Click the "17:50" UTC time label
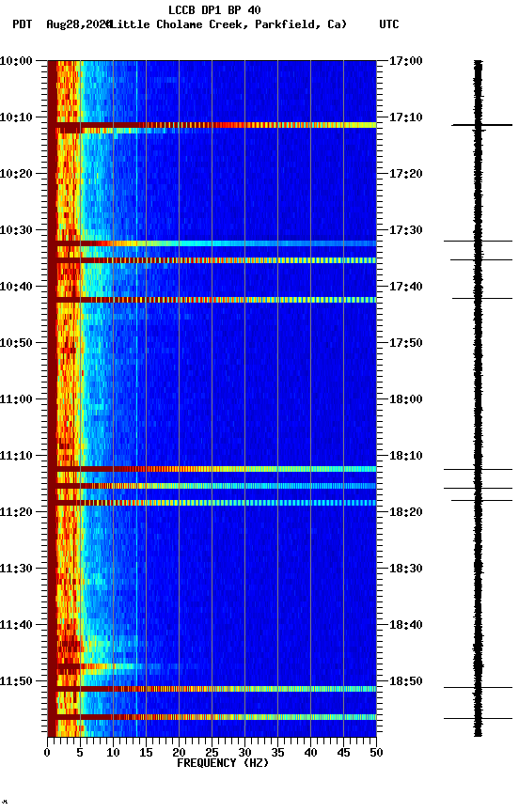Image resolution: width=519 pixels, height=812 pixels. point(405,343)
